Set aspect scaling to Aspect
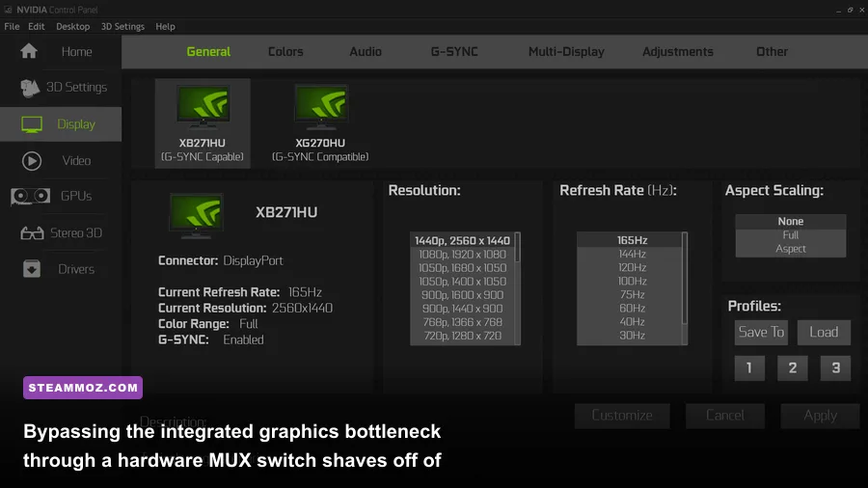The image size is (868, 488). pyautogui.click(x=791, y=249)
